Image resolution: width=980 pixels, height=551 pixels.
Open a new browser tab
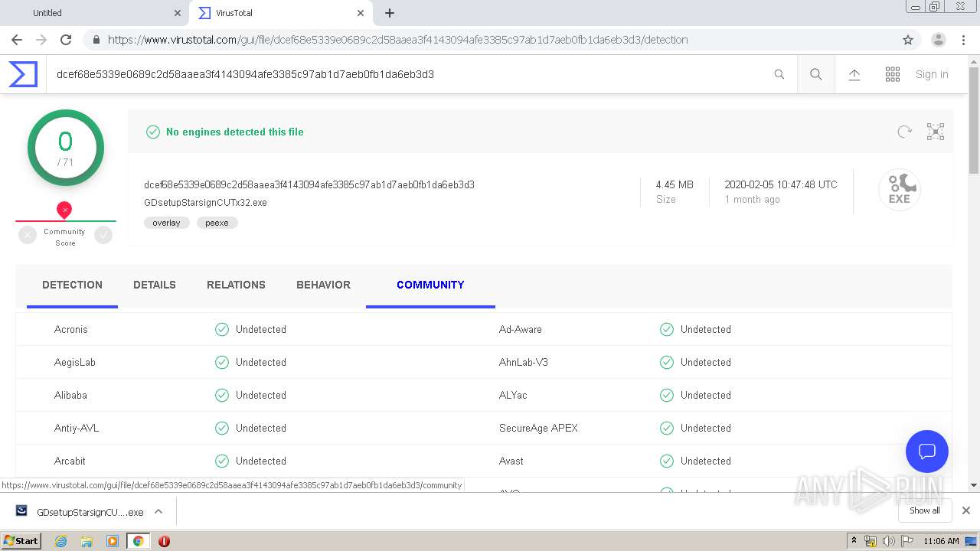coord(390,13)
